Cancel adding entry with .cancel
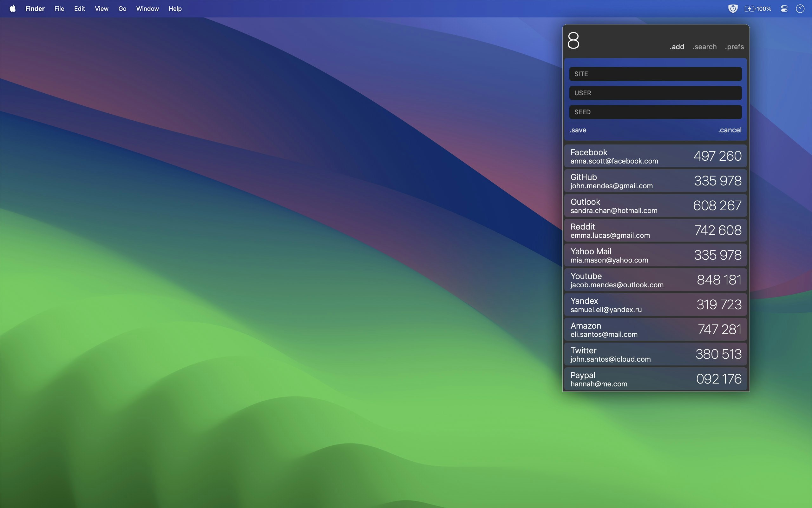Screen dimensions: 812x508 pyautogui.click(x=730, y=130)
